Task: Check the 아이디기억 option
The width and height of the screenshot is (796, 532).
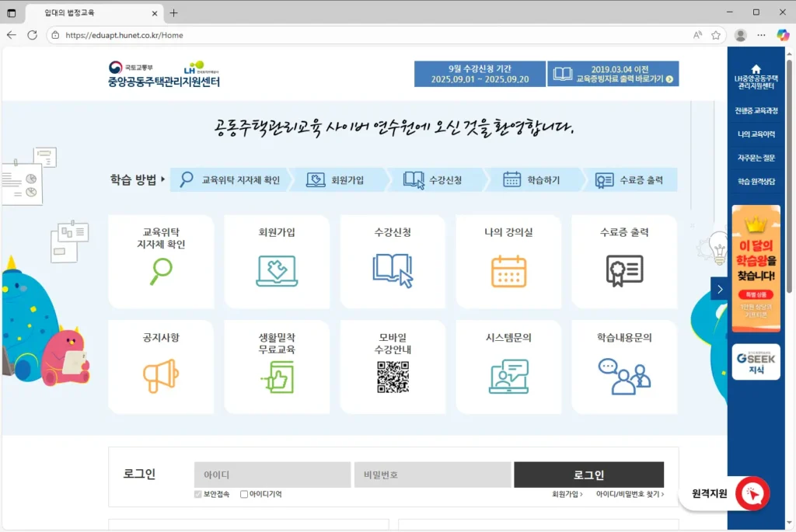Action: (243, 494)
